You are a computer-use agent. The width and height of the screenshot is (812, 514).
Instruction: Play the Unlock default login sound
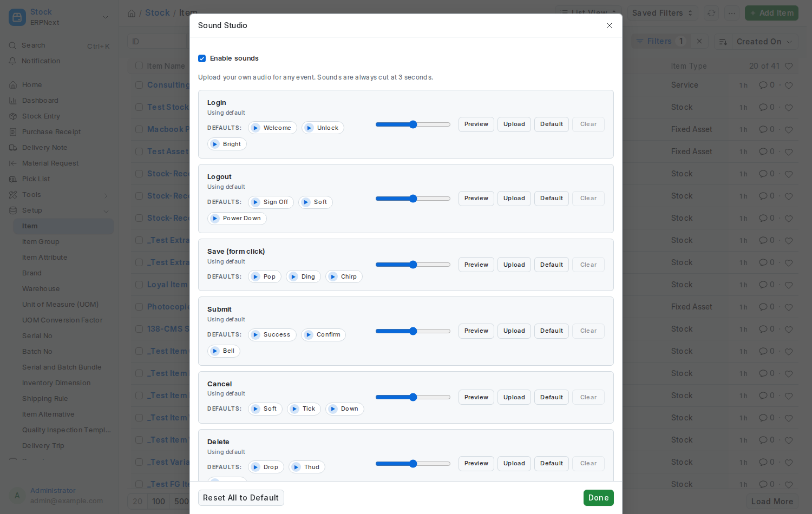[x=323, y=128]
